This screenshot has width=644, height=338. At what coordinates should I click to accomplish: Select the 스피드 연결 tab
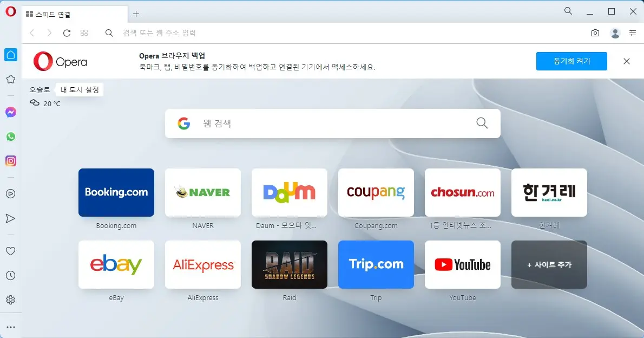[x=75, y=15]
